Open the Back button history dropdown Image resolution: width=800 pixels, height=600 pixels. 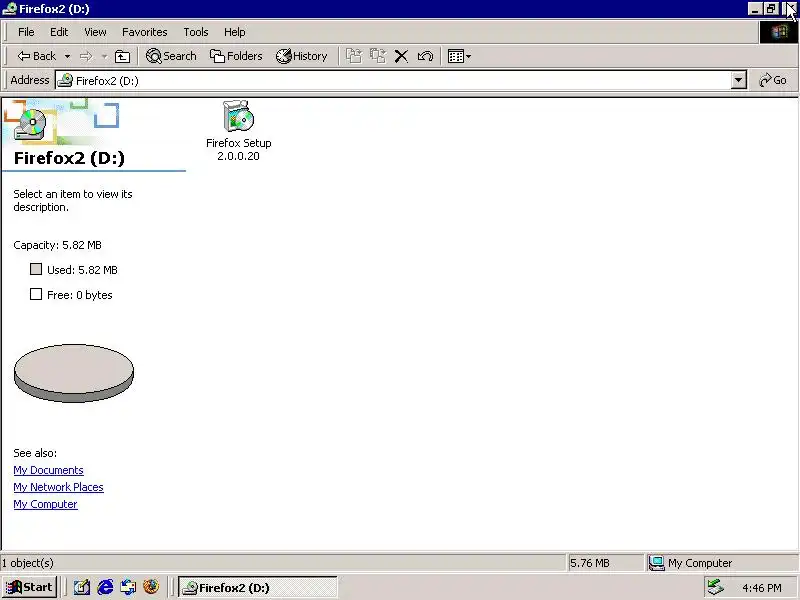67,56
